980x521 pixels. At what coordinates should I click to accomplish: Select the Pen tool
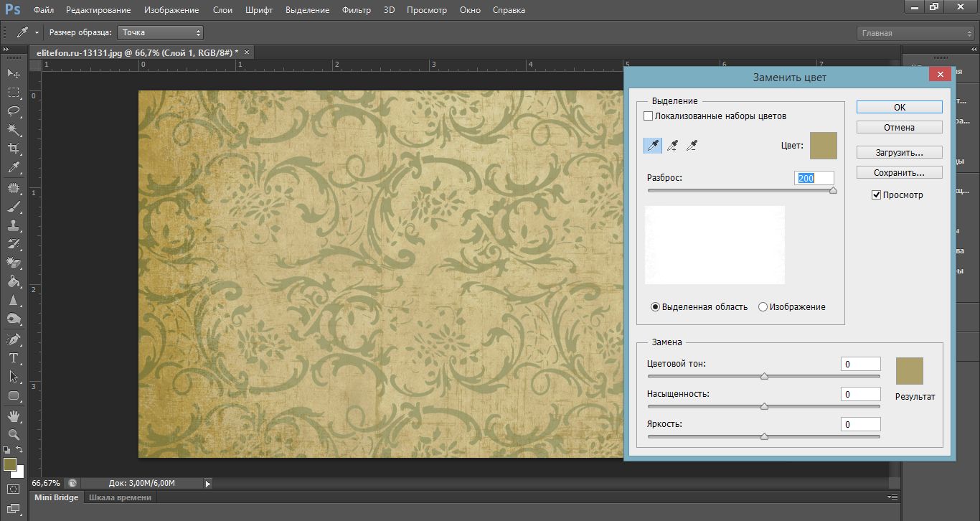pyautogui.click(x=14, y=339)
